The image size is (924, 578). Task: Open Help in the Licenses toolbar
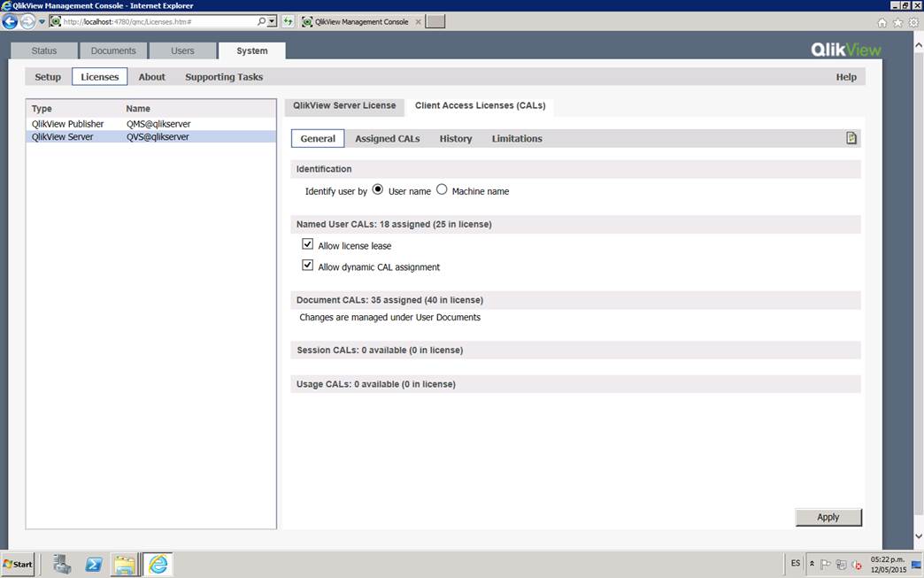click(x=846, y=77)
